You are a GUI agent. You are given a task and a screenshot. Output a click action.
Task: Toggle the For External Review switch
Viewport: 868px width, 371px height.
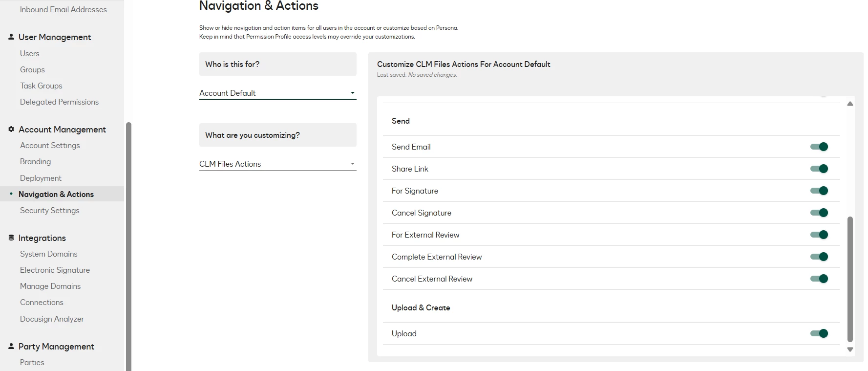(x=819, y=235)
